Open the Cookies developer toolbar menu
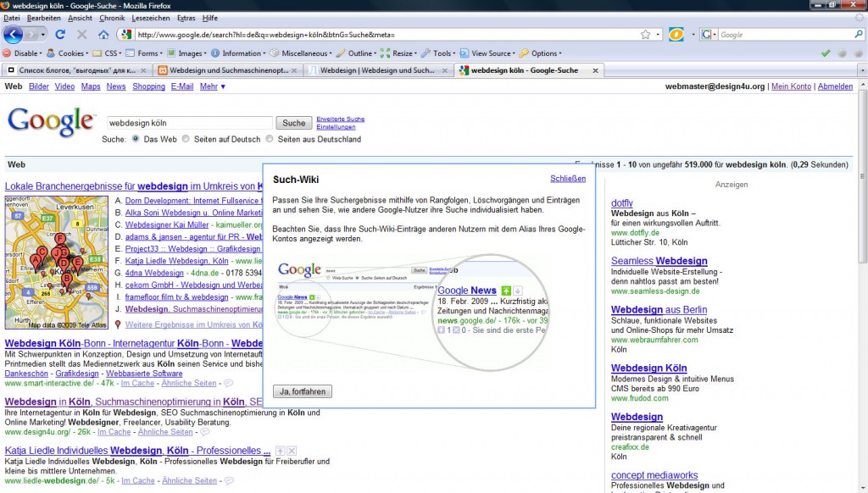868x493 pixels. [68, 53]
